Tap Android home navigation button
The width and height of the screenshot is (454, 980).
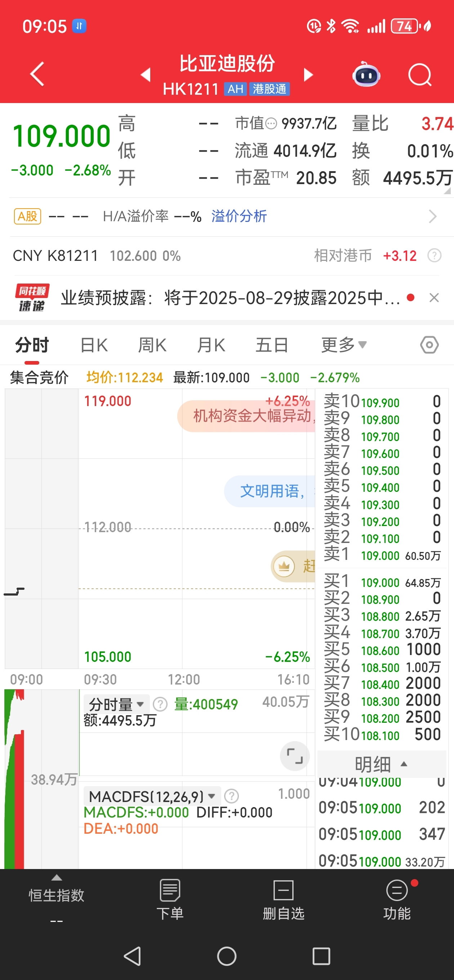coord(227,956)
